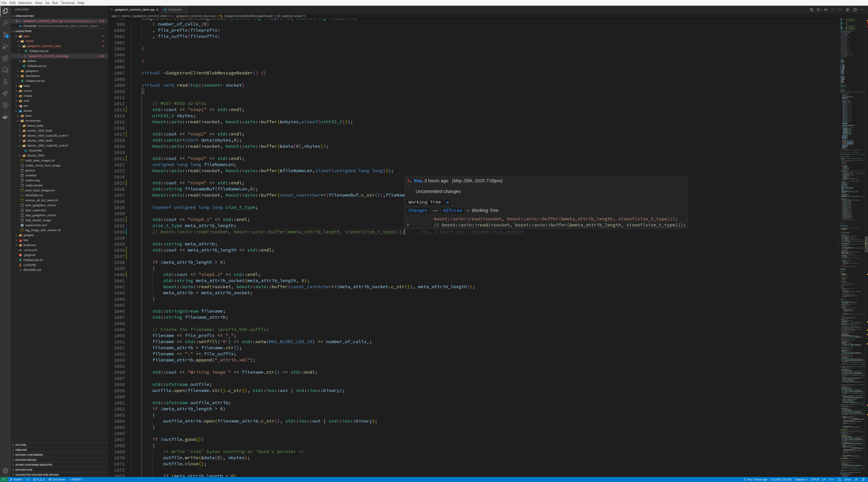Open the Terminal menu
The image size is (868, 482).
click(67, 3)
